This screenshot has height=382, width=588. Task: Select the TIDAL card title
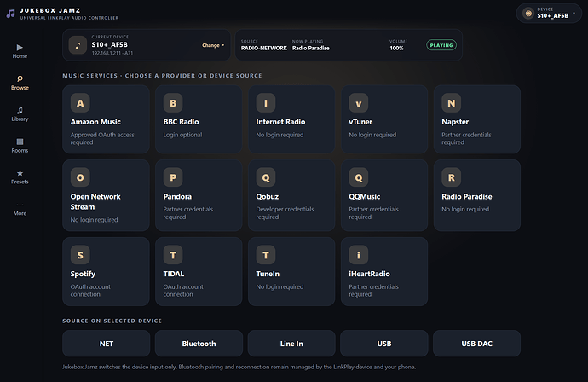174,274
